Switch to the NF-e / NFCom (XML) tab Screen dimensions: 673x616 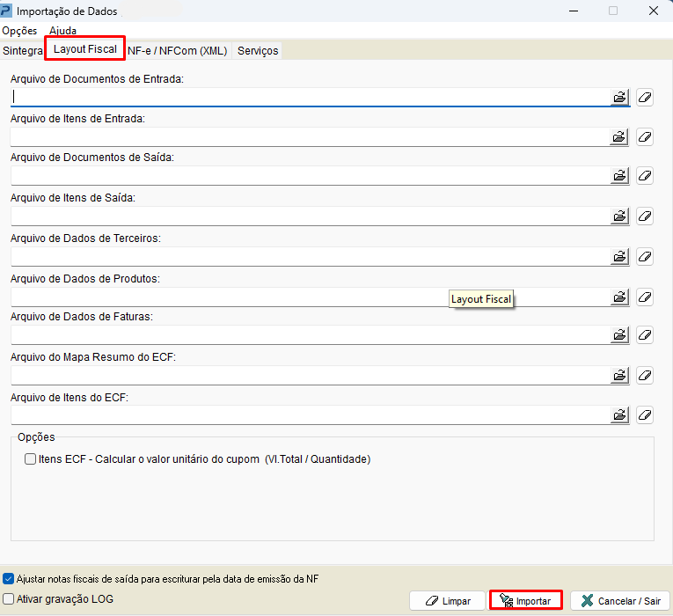[177, 51]
